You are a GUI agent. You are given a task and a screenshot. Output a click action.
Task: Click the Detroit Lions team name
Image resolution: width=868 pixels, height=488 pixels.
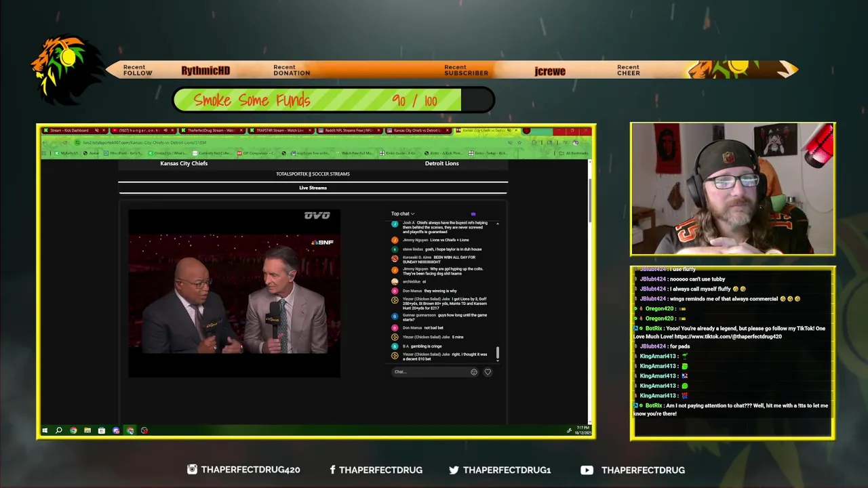(x=441, y=163)
